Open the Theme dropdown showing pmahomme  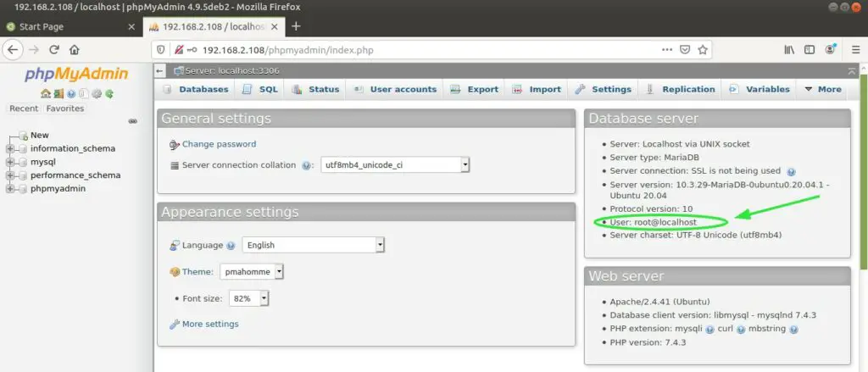(252, 272)
